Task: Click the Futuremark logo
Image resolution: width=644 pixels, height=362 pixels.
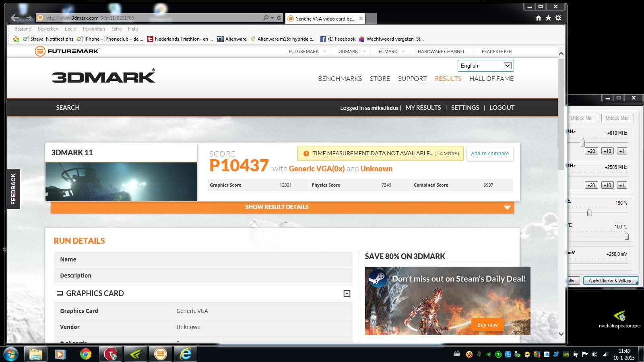Action: click(67, 51)
